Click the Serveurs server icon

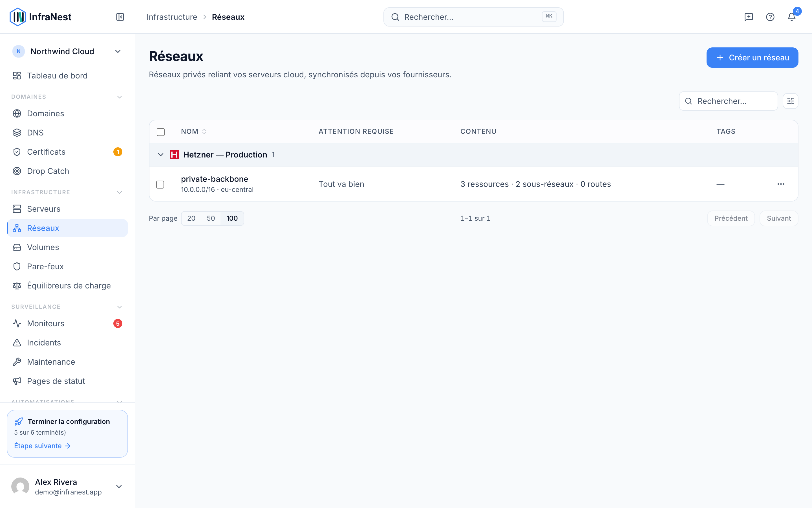click(x=17, y=209)
